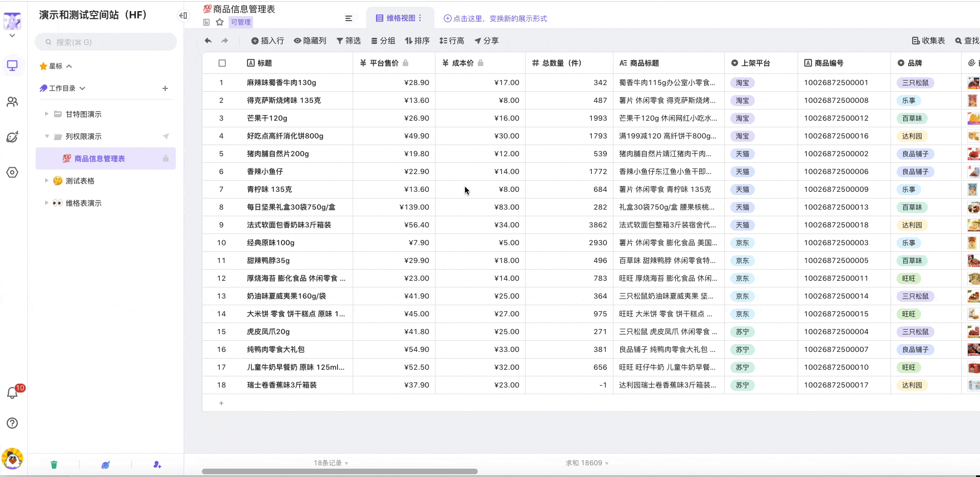Click 隐藏列 in toolbar

310,41
